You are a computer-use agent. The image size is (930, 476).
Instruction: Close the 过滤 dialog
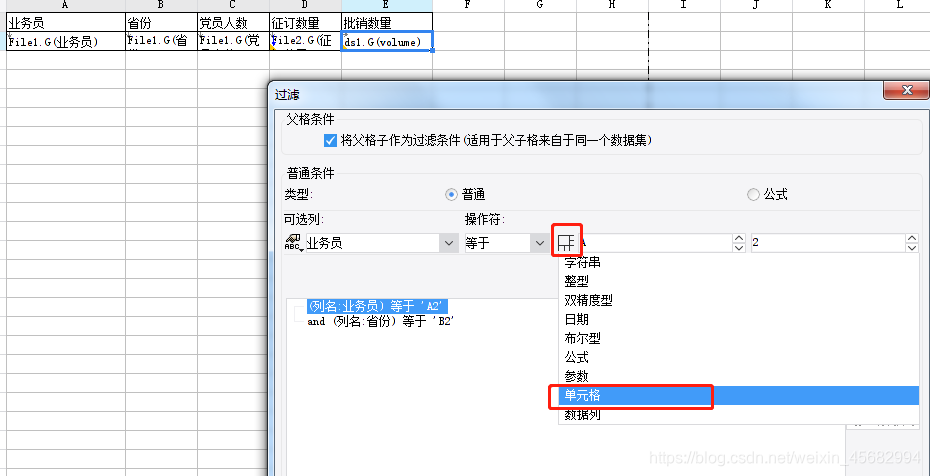pos(906,90)
